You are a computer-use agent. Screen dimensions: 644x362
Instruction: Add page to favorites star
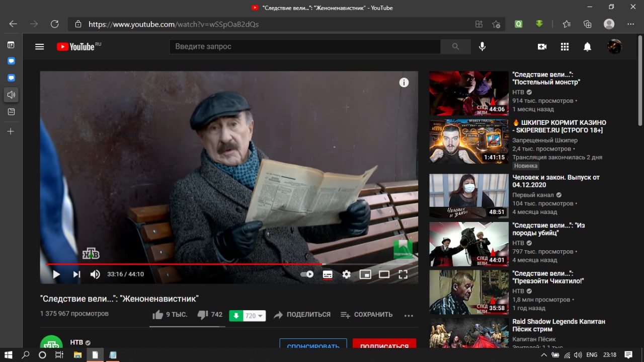point(496,24)
